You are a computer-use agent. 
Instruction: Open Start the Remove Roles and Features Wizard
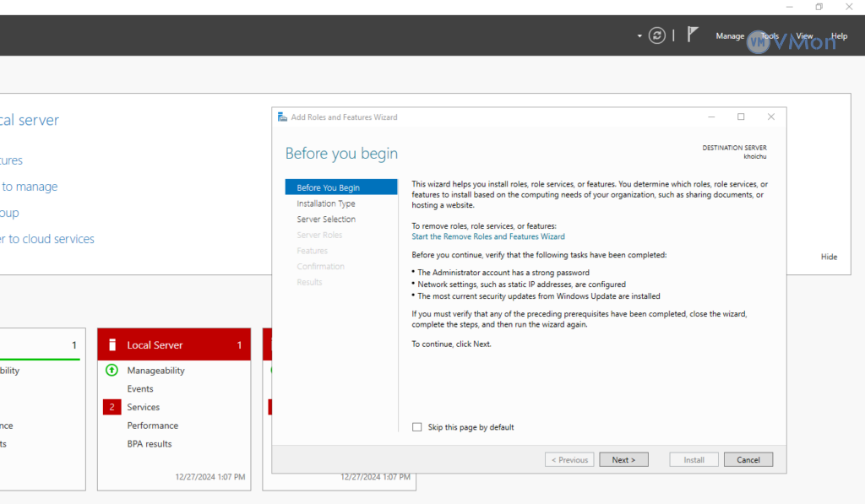[488, 237]
